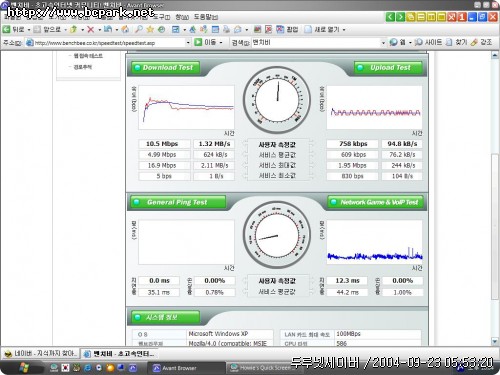Start the General Ping Test
The image size is (500, 375).
click(x=178, y=202)
